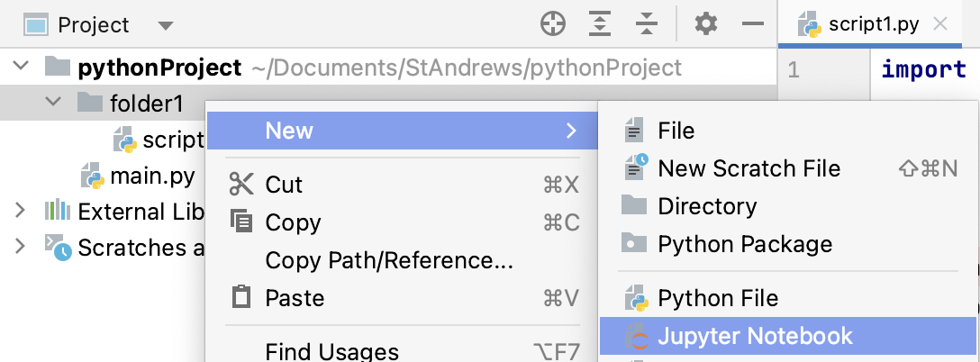Viewport: 980px width, 362px height.
Task: Open the Project panel gear settings
Action: pyautogui.click(x=706, y=24)
